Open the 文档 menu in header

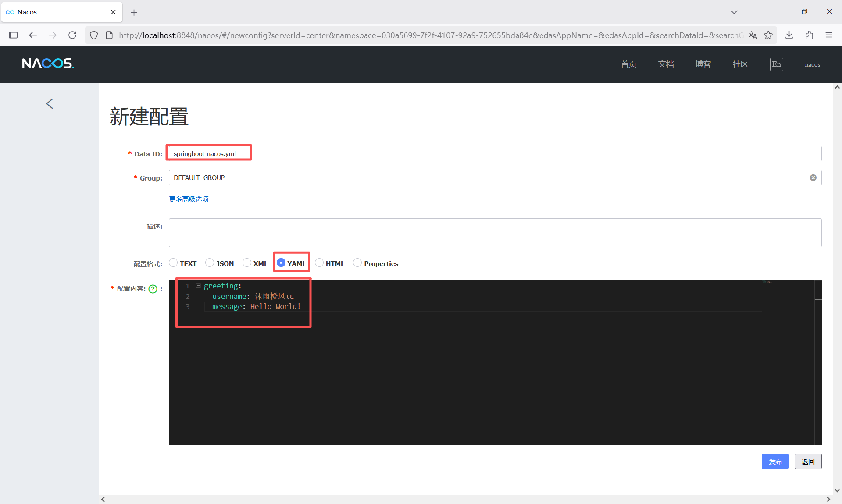click(x=666, y=64)
